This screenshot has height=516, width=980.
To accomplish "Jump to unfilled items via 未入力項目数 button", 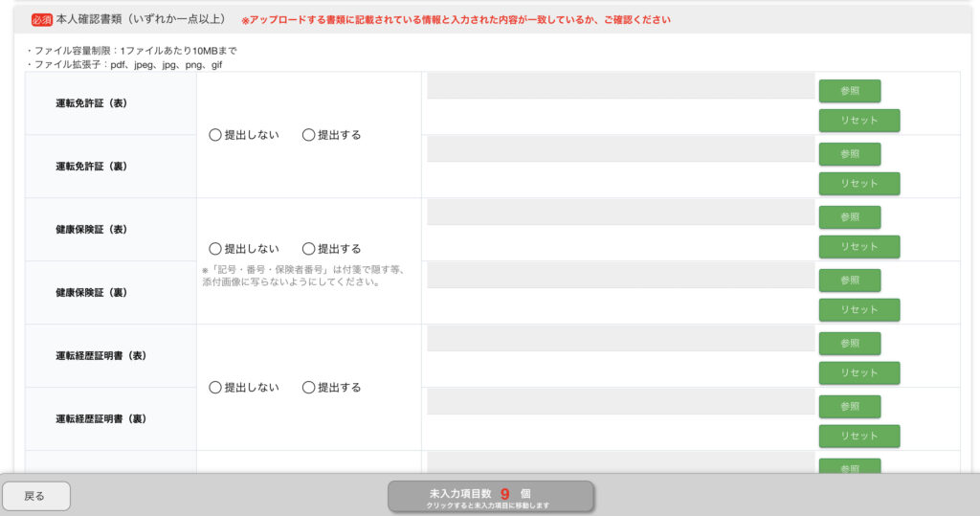I will coord(490,497).
